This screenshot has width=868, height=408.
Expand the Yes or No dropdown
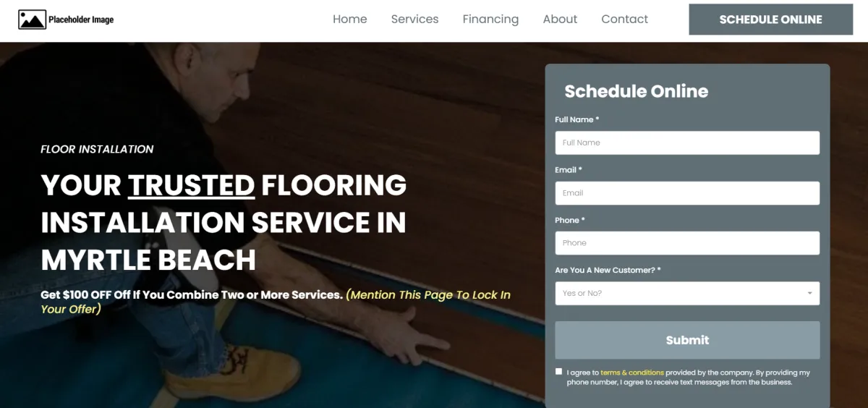[x=687, y=293]
